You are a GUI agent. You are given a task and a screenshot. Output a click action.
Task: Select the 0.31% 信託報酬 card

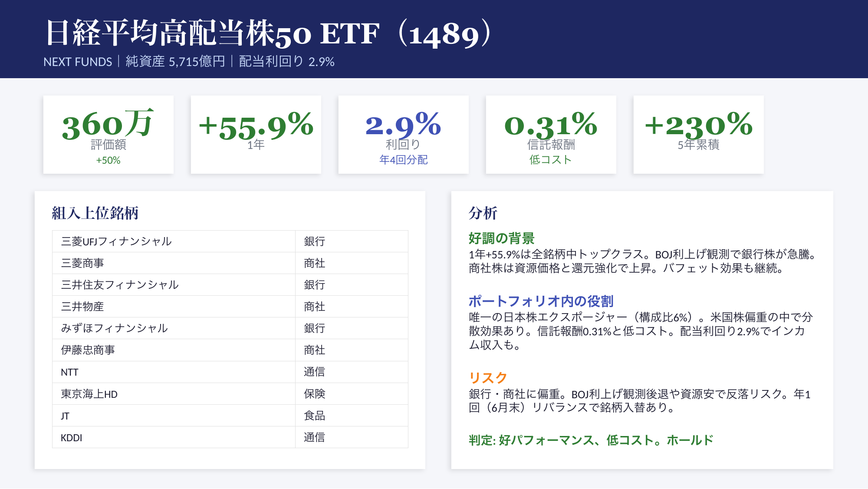[551, 135]
